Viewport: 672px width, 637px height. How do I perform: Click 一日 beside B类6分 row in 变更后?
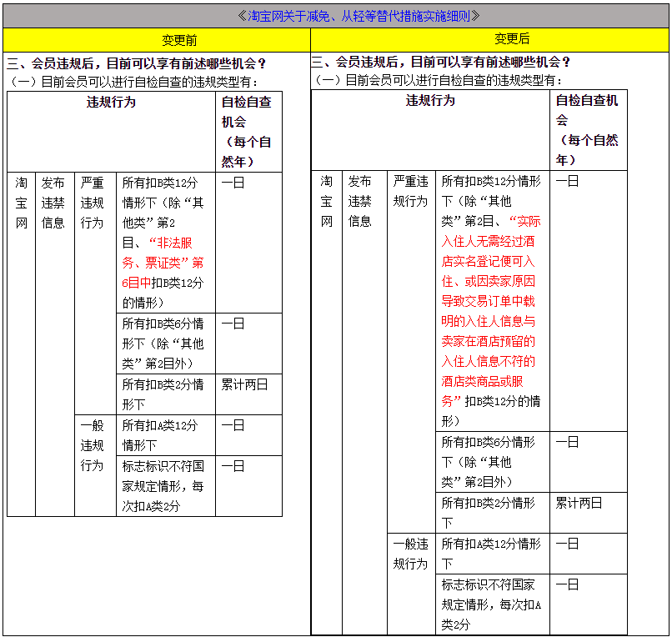[x=567, y=442]
